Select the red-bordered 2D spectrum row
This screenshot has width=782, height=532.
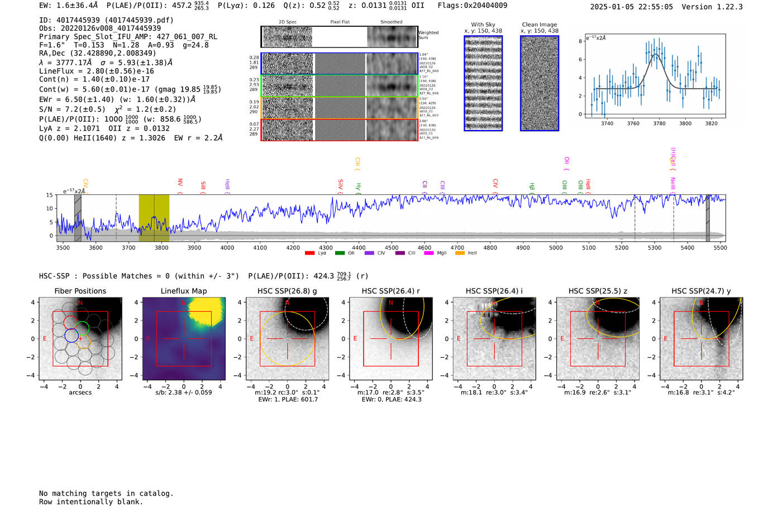click(x=340, y=130)
